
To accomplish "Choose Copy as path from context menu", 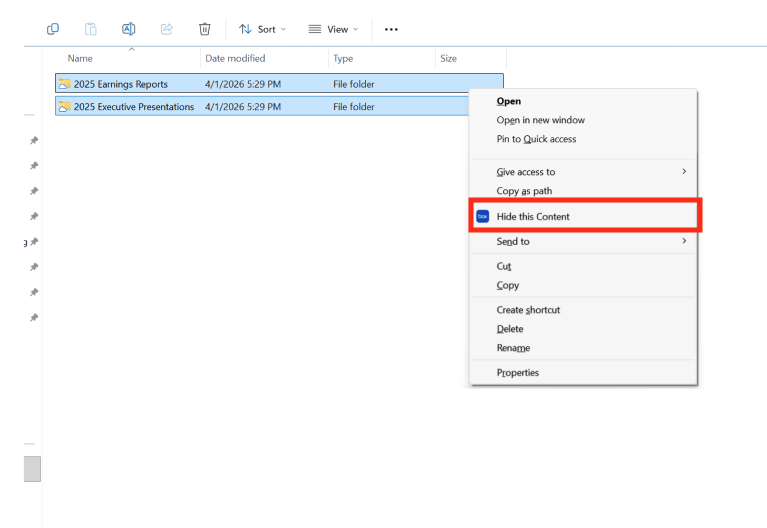I will coord(524,191).
